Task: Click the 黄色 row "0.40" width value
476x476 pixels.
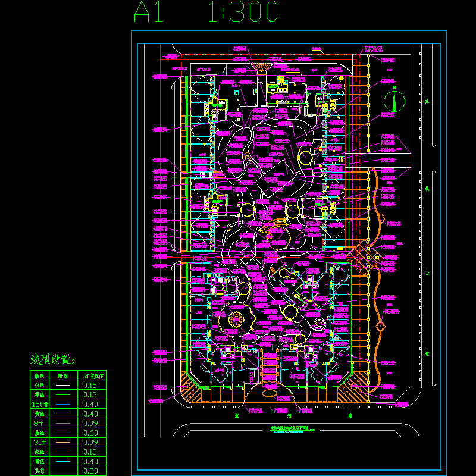Action: coord(91,414)
